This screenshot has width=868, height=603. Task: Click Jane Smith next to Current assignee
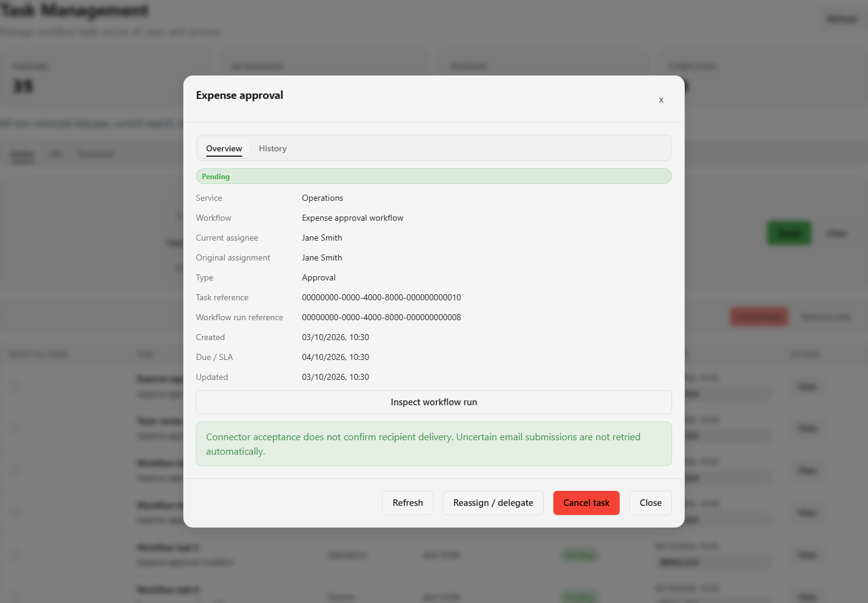tap(322, 238)
